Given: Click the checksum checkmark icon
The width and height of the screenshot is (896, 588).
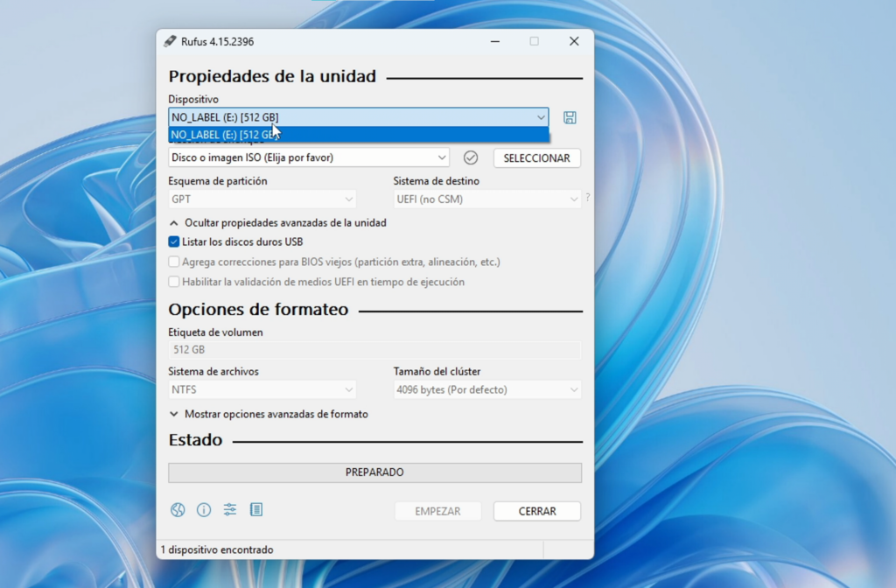Looking at the screenshot, I should click(x=470, y=157).
